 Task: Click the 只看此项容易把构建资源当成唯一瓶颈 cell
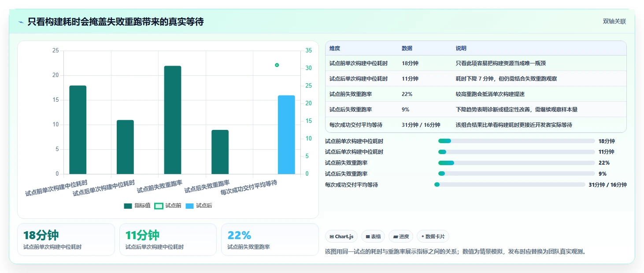[x=501, y=63]
